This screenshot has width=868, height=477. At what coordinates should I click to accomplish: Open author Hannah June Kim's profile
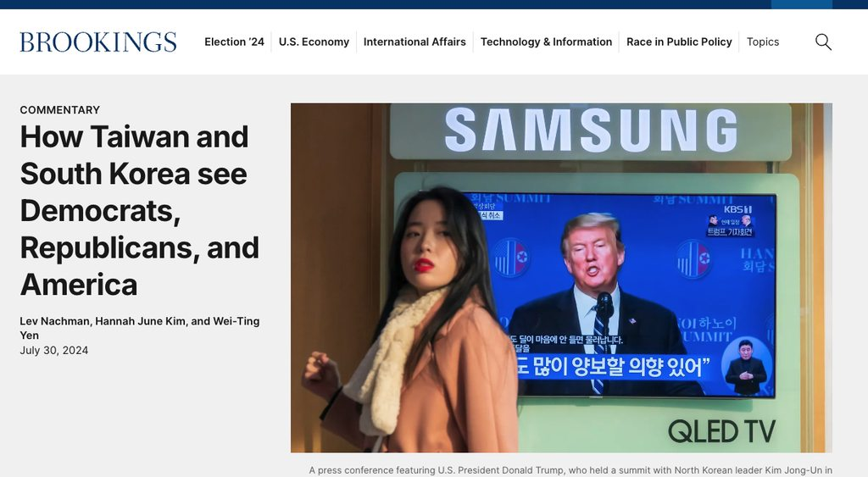pos(141,321)
